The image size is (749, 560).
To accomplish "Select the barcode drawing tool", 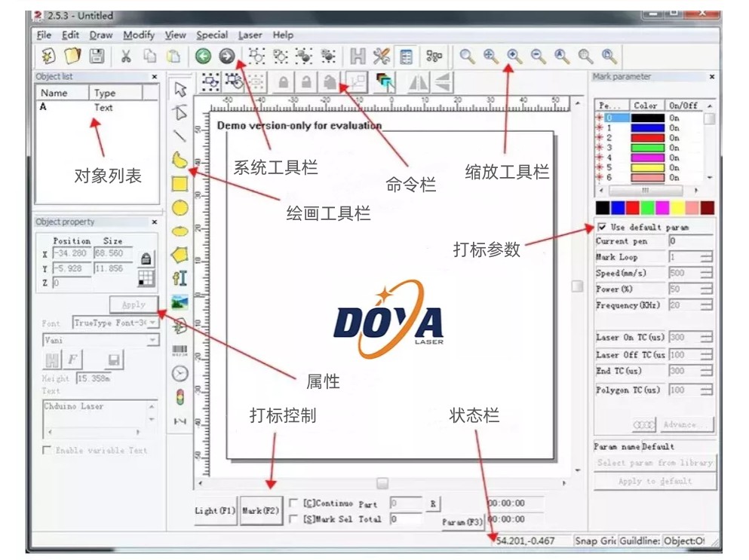I will tap(180, 350).
